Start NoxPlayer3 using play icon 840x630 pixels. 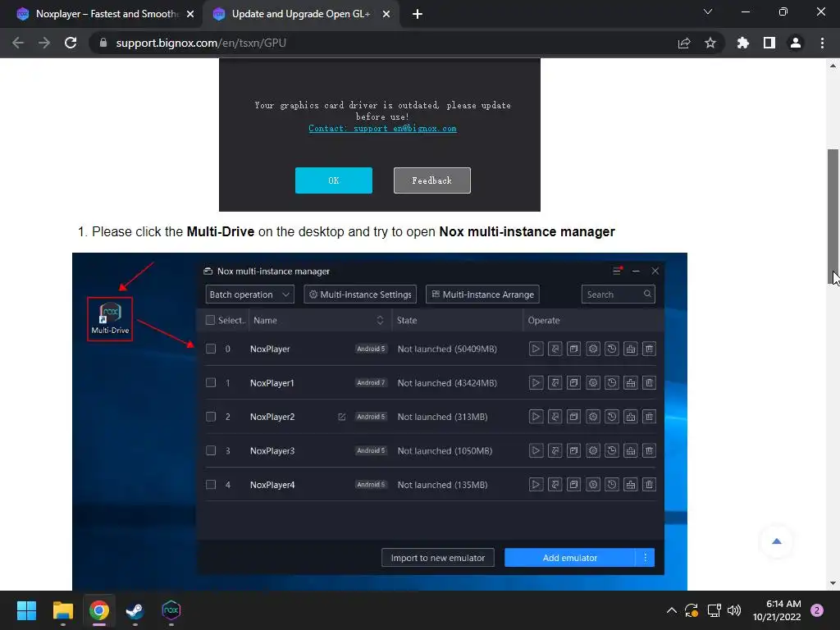coord(536,450)
